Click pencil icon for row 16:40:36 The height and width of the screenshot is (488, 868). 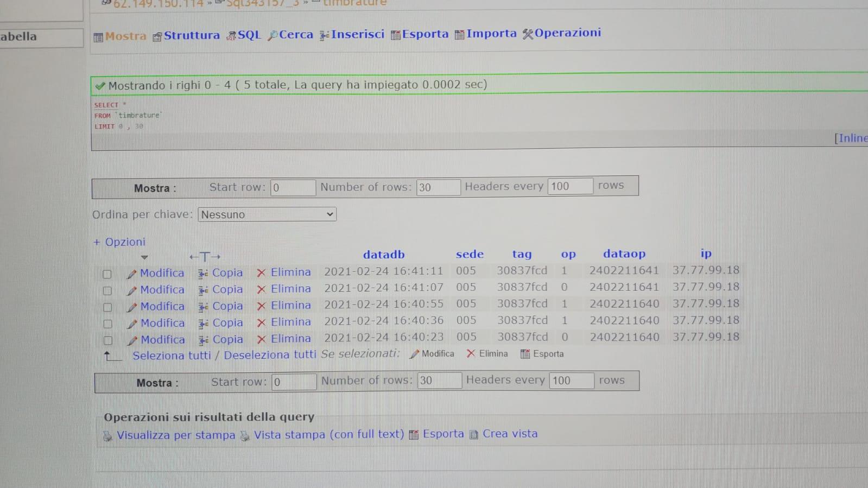132,324
